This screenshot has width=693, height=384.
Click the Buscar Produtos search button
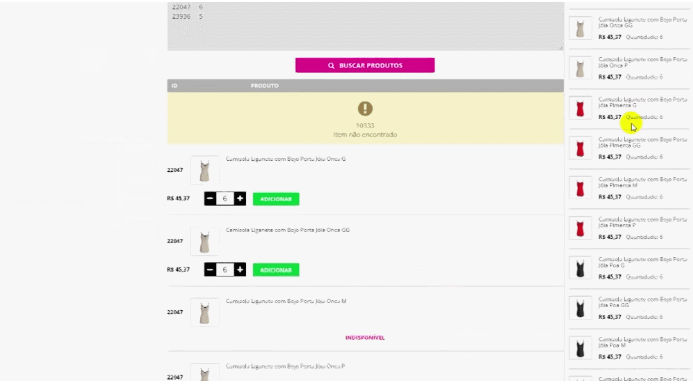365,65
